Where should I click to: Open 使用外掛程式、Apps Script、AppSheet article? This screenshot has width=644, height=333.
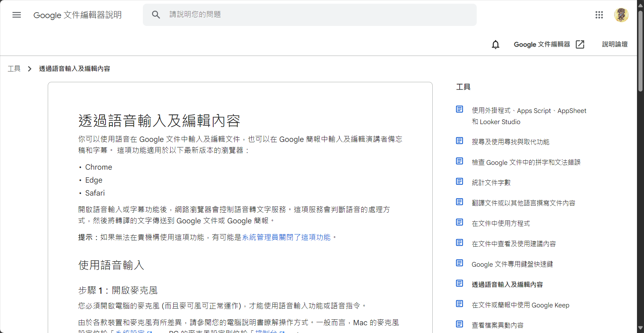tap(529, 116)
